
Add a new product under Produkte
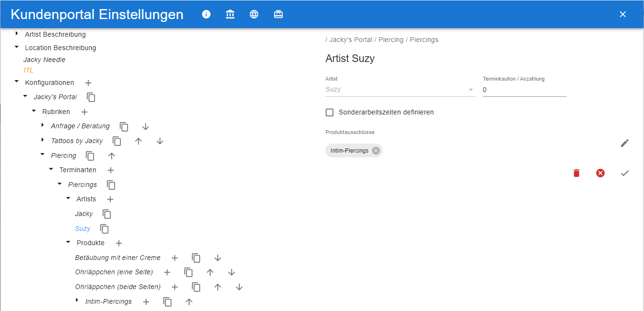click(x=118, y=243)
